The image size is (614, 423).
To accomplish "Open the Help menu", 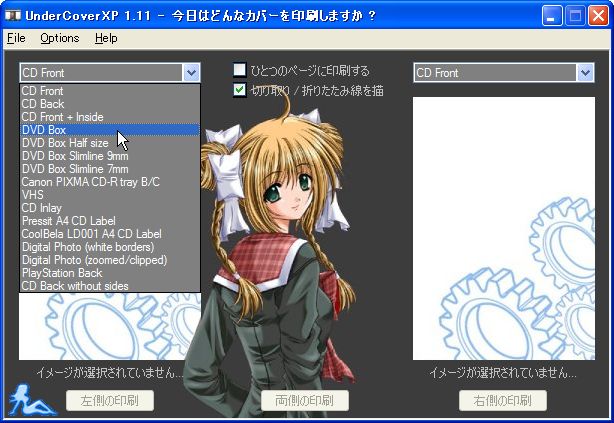I will (106, 38).
